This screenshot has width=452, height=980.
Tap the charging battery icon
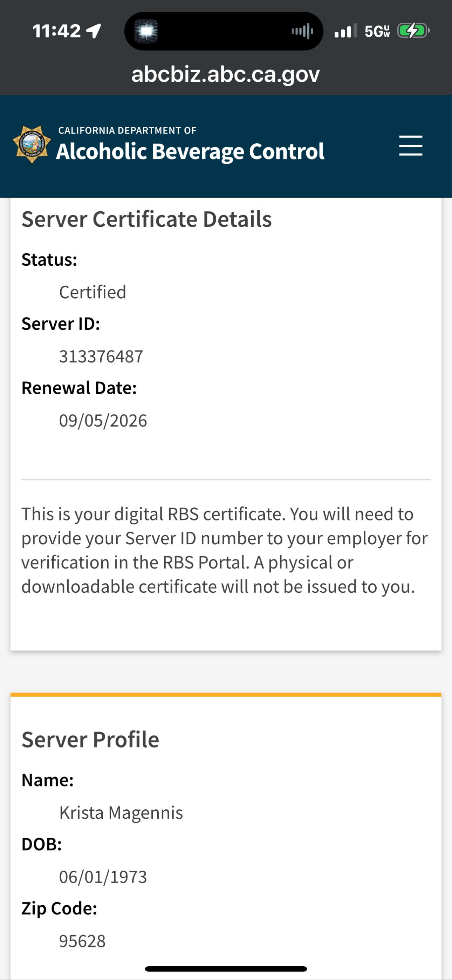[x=413, y=31]
